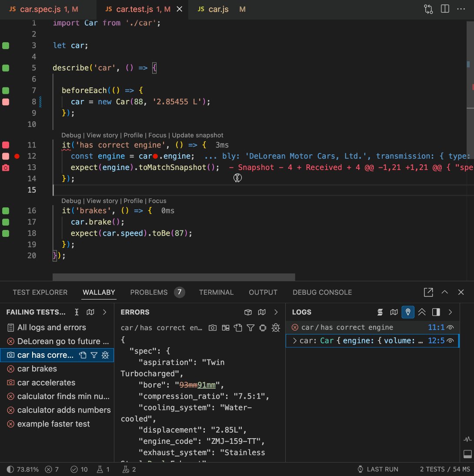
Task: Click the stacked list icon in Logs header
Action: coord(380,312)
